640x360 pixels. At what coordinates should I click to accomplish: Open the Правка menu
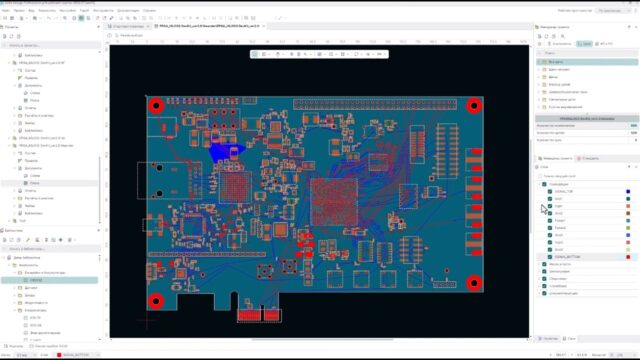click(x=19, y=10)
